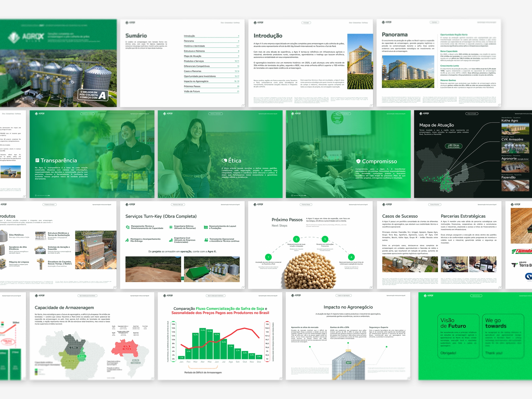Click the Visão de Futuro card
This screenshot has height=399, width=532.
pyautogui.click(x=458, y=336)
